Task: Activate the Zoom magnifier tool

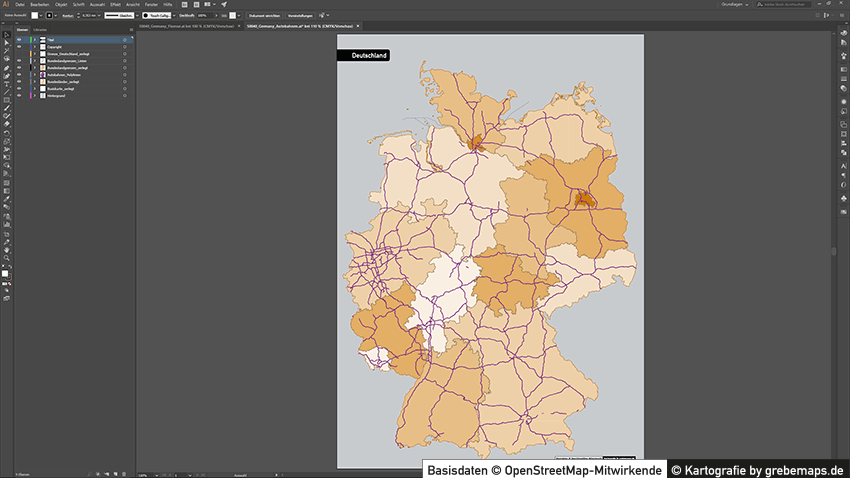Action: [x=6, y=258]
